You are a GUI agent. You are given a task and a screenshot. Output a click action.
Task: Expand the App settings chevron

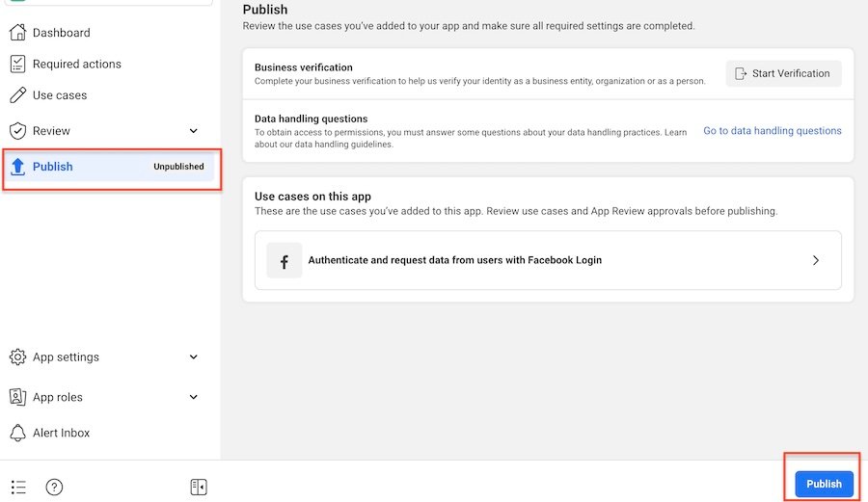(x=193, y=357)
